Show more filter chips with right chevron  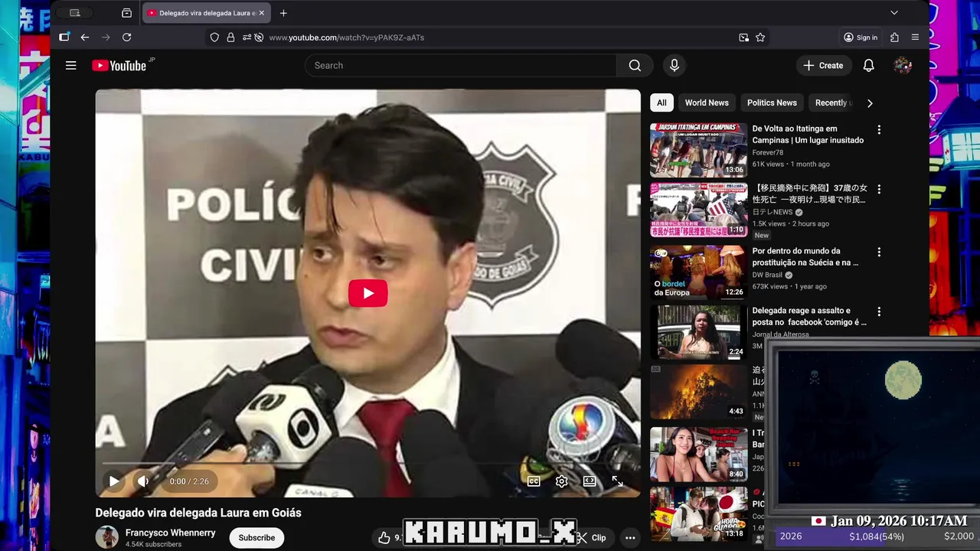pos(869,103)
